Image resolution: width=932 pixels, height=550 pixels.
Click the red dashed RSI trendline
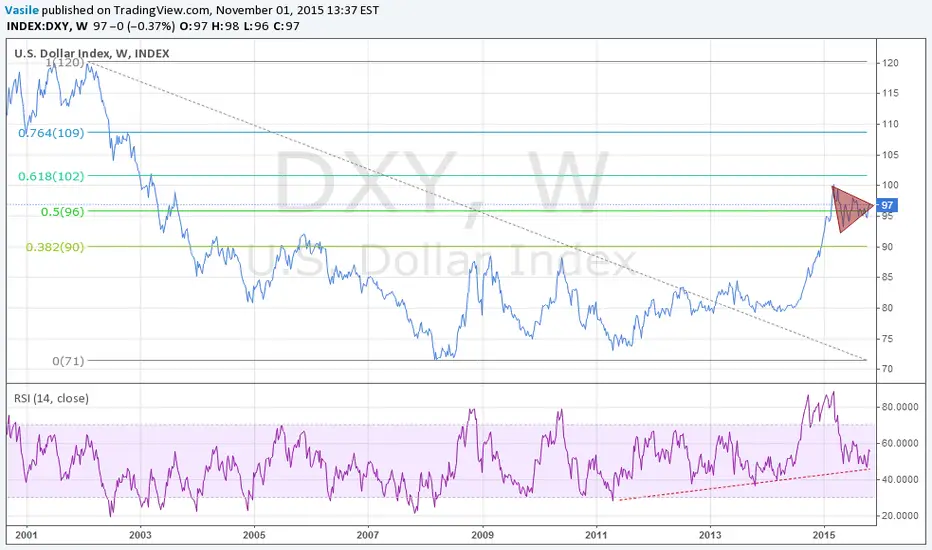tap(743, 484)
